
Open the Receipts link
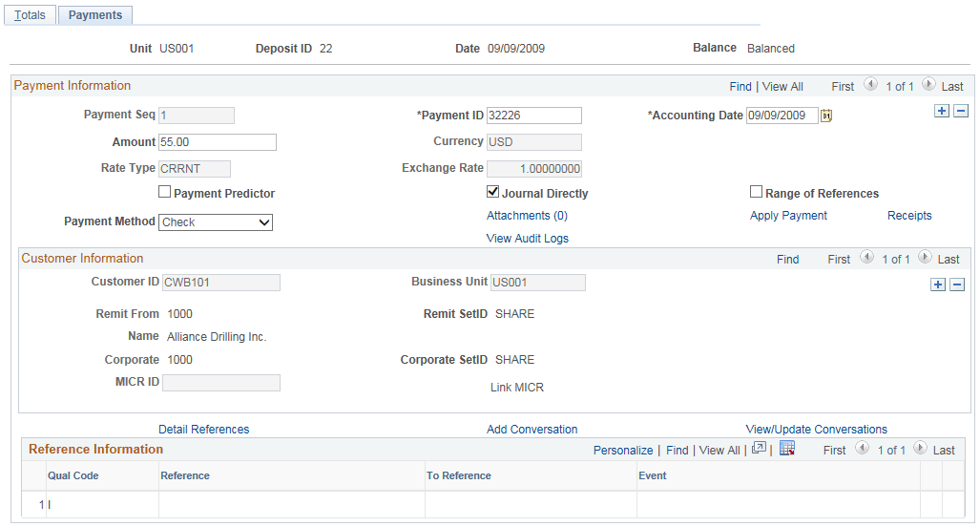(909, 216)
